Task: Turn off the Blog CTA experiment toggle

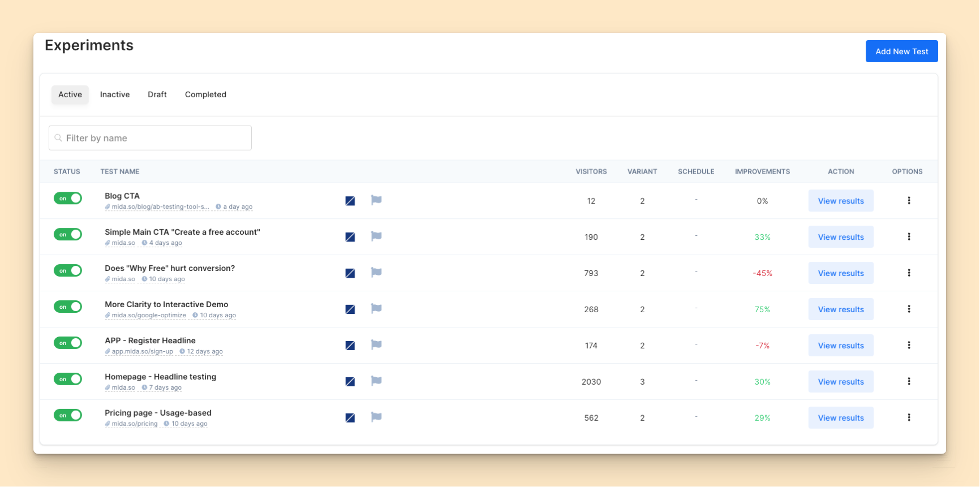Action: click(68, 198)
